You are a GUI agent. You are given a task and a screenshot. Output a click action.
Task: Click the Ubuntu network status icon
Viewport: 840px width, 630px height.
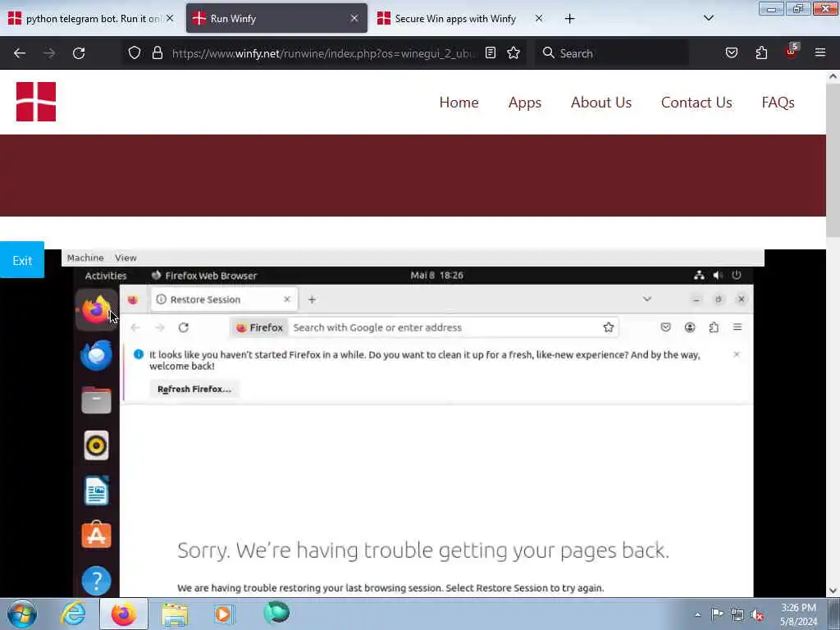(x=699, y=276)
